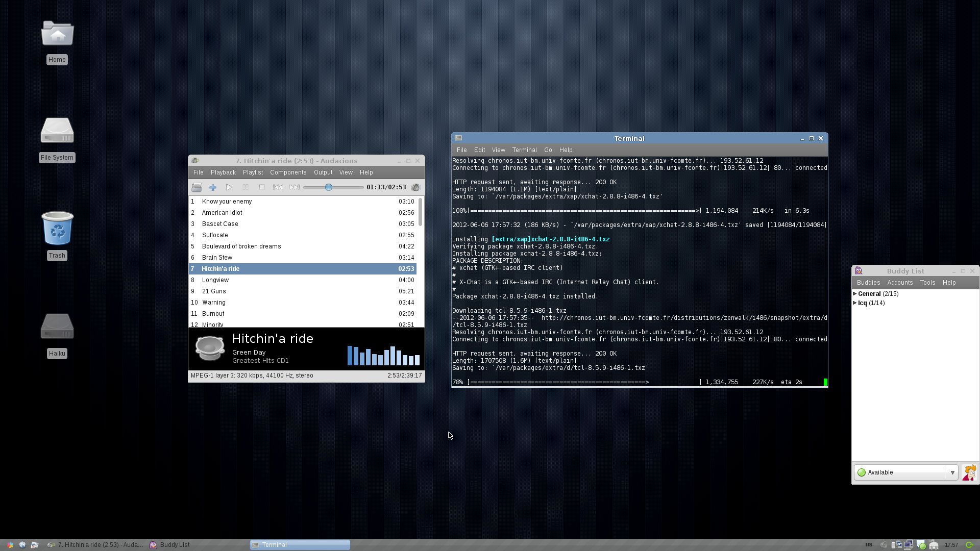
Task: Open the Available status dropdown
Action: (906, 472)
